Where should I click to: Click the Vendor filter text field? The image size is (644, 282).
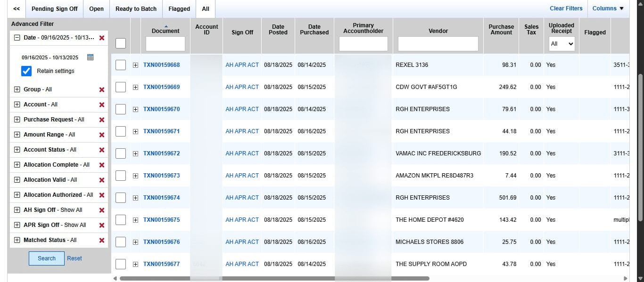[438, 44]
